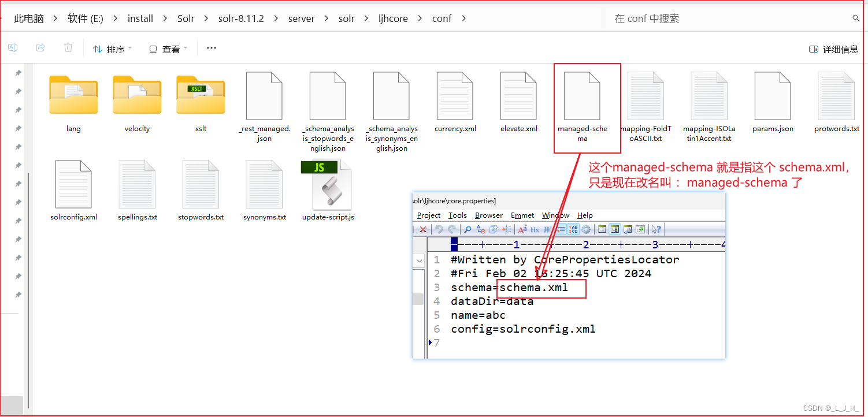Viewport: 868px width, 417px height.
Task: Click the browser preview window icon
Action: [628, 229]
